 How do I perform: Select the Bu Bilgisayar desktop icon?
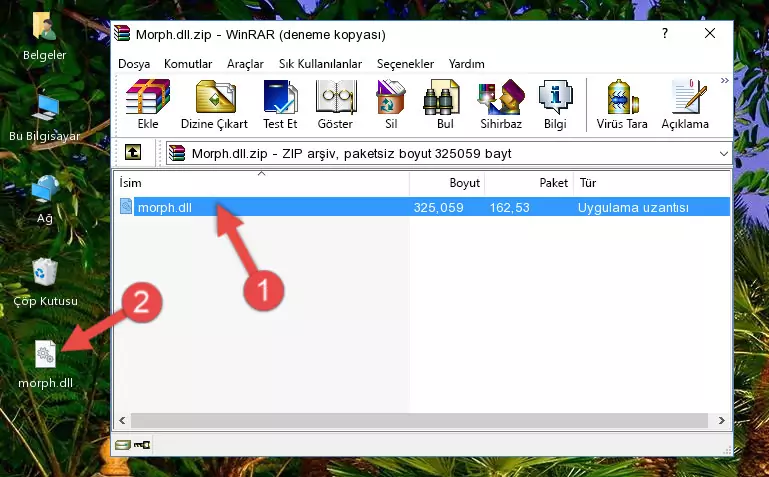click(x=45, y=119)
